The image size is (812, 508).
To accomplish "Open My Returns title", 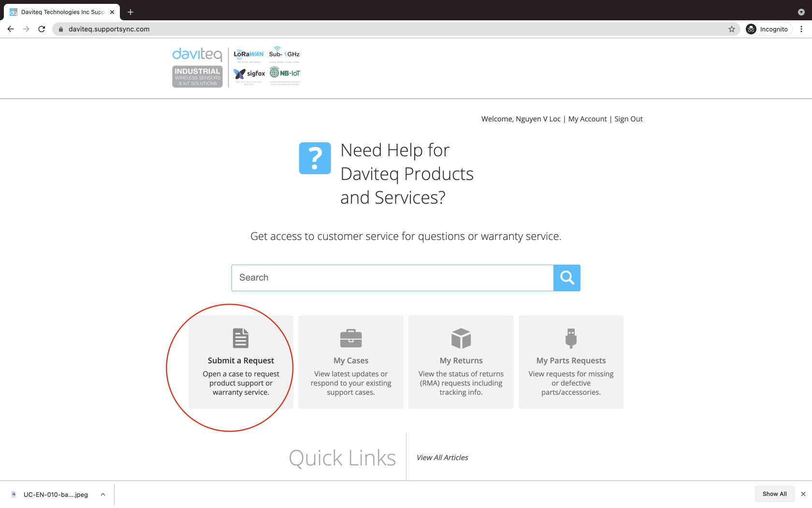I will click(x=461, y=360).
